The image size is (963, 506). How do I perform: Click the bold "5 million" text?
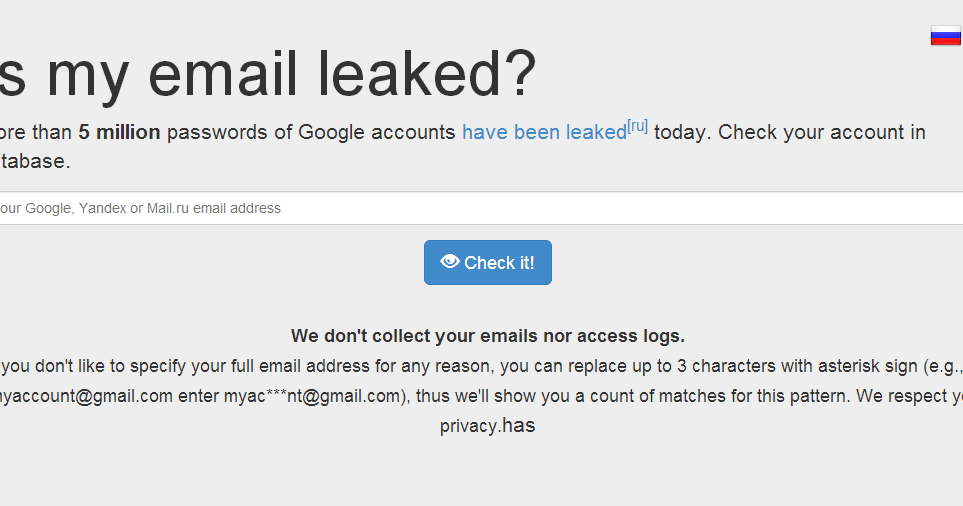119,133
